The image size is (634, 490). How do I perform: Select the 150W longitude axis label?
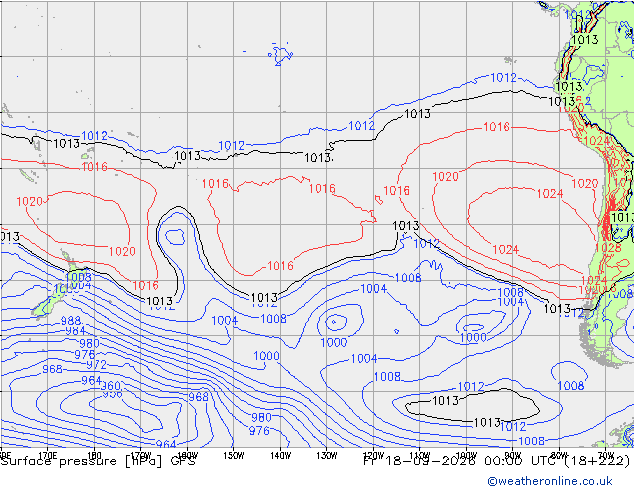point(234,456)
